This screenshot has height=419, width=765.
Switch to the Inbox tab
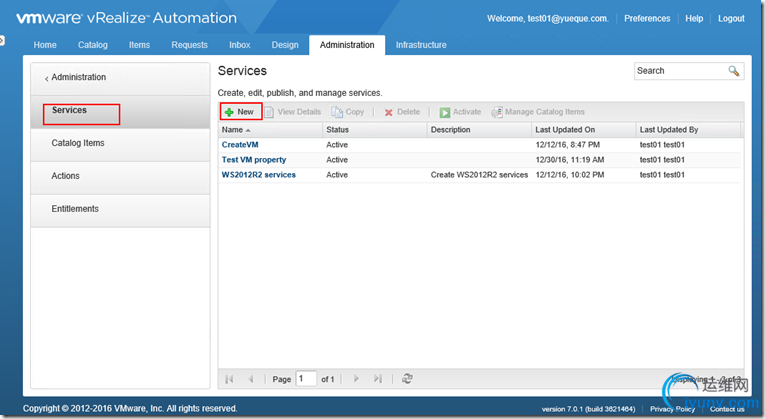[x=240, y=45]
